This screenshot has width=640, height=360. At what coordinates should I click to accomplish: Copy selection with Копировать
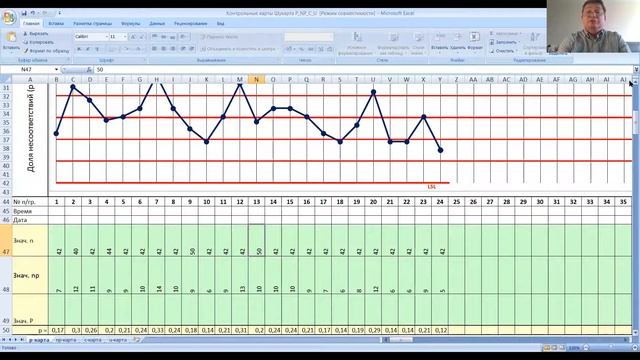point(38,42)
